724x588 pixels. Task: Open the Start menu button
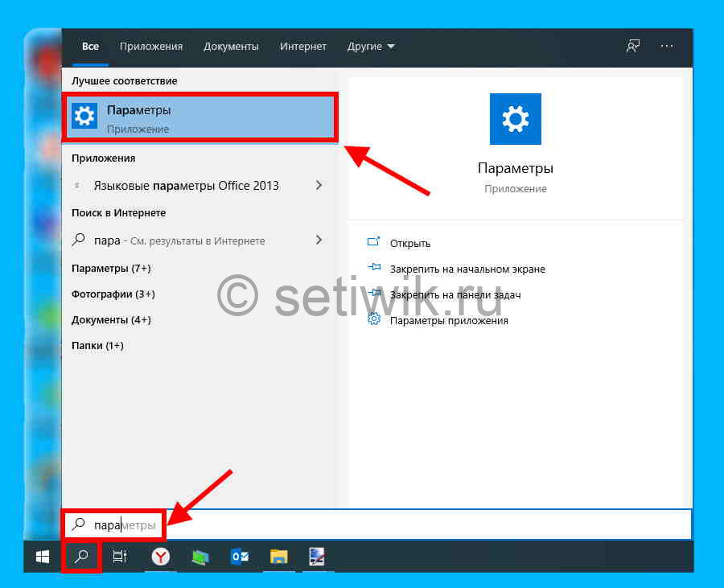coord(42,556)
